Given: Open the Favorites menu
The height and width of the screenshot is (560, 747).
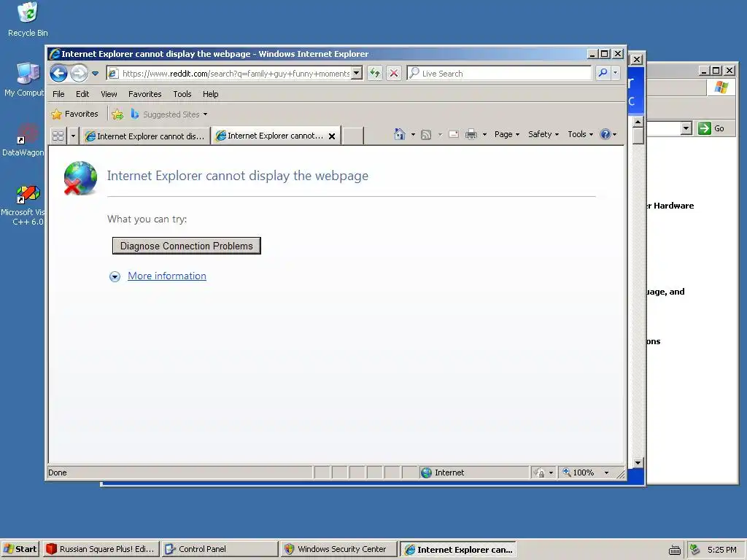Looking at the screenshot, I should 145,94.
